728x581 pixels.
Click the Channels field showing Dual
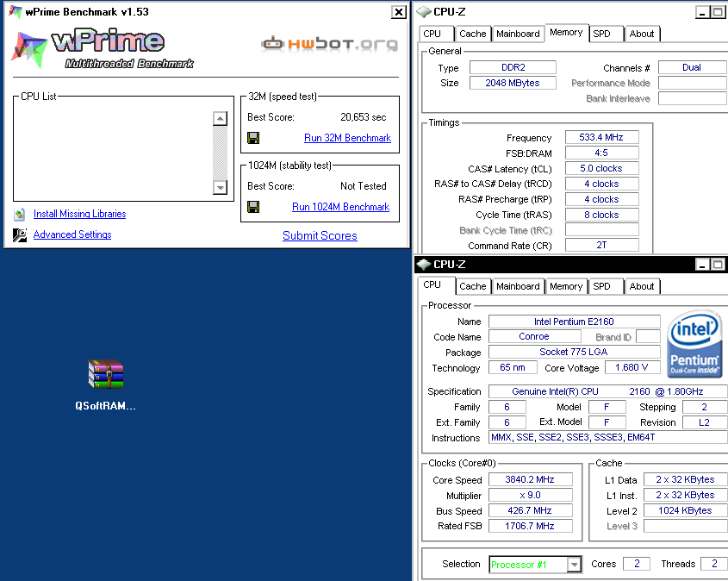point(693,67)
